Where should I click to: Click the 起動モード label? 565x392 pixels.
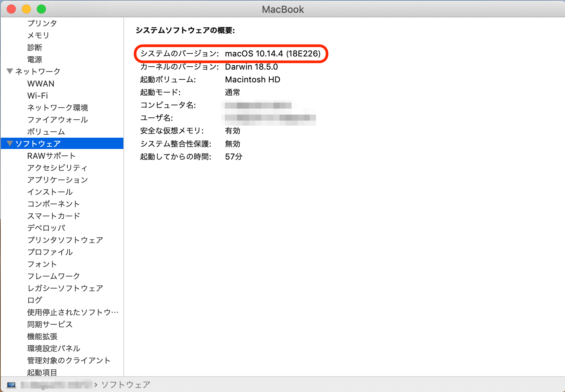(x=160, y=92)
